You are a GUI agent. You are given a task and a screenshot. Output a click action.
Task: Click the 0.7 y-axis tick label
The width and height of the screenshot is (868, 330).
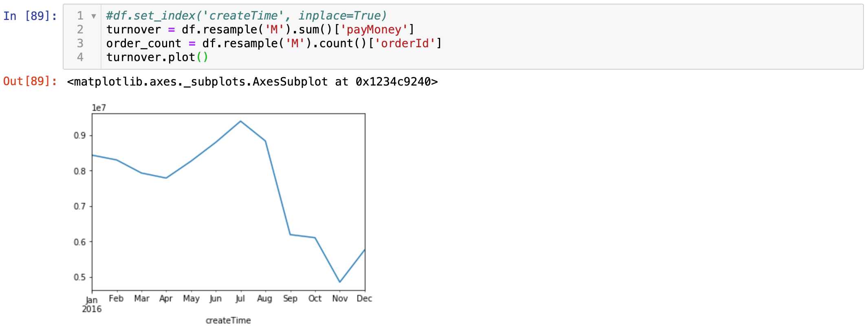coord(79,206)
